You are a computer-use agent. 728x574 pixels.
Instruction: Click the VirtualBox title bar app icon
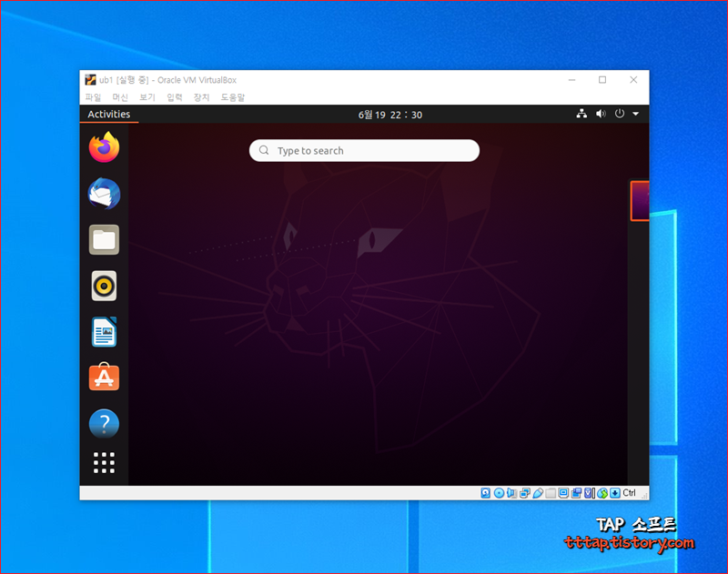pos(90,80)
